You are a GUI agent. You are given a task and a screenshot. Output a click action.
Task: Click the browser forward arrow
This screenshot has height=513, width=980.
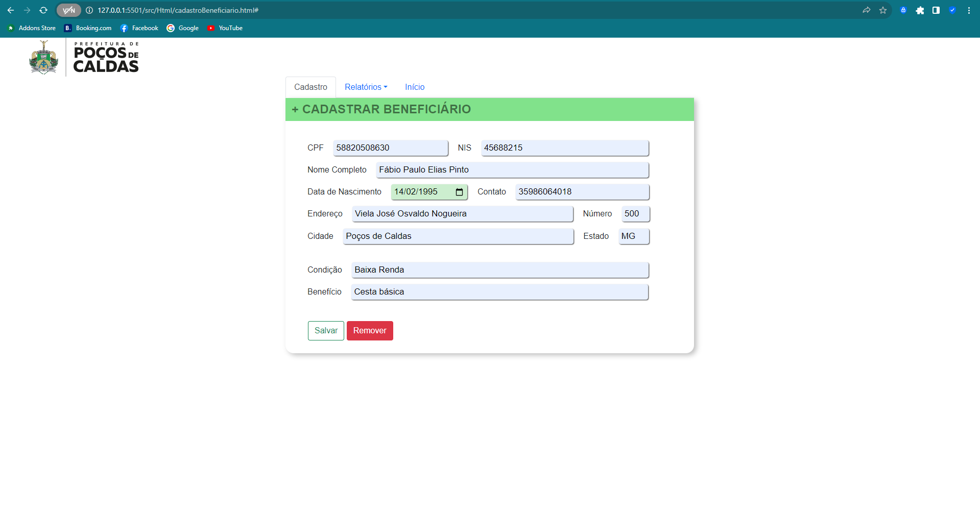tap(27, 10)
